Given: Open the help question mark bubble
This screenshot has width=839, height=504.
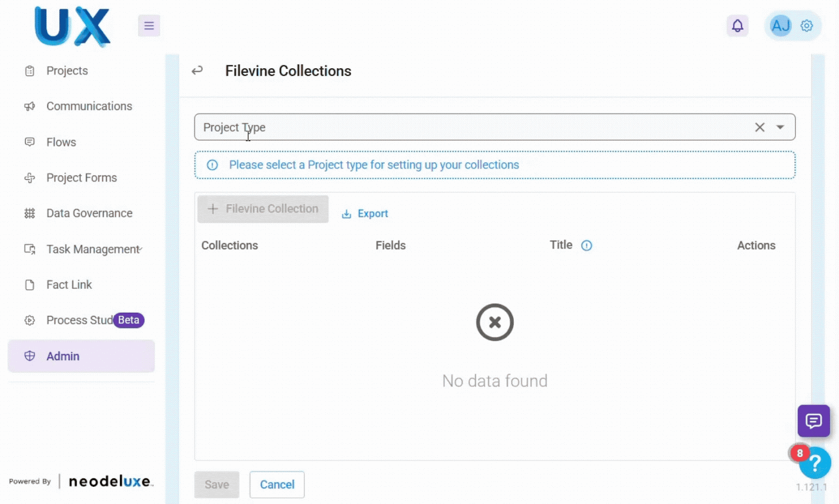Looking at the screenshot, I should (815, 463).
